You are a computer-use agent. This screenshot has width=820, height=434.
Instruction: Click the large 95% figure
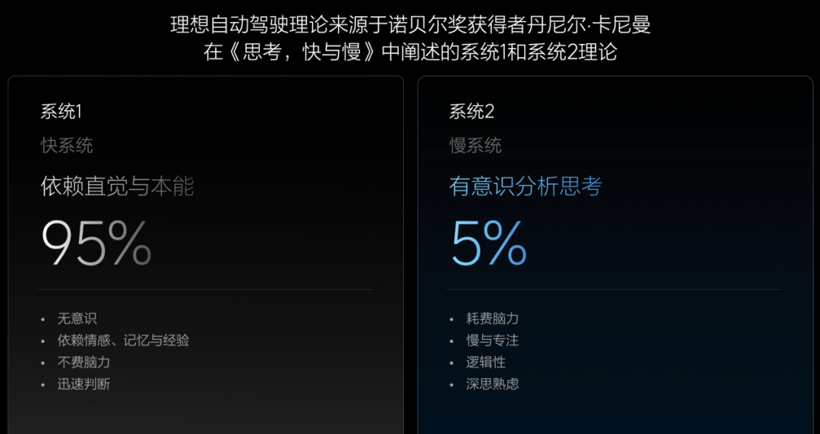(96, 244)
